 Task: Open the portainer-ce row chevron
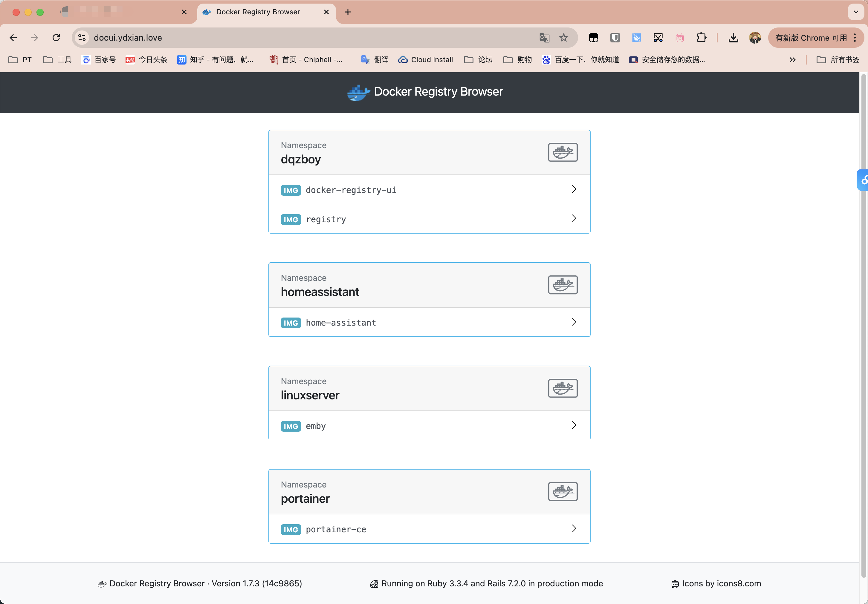[574, 528]
